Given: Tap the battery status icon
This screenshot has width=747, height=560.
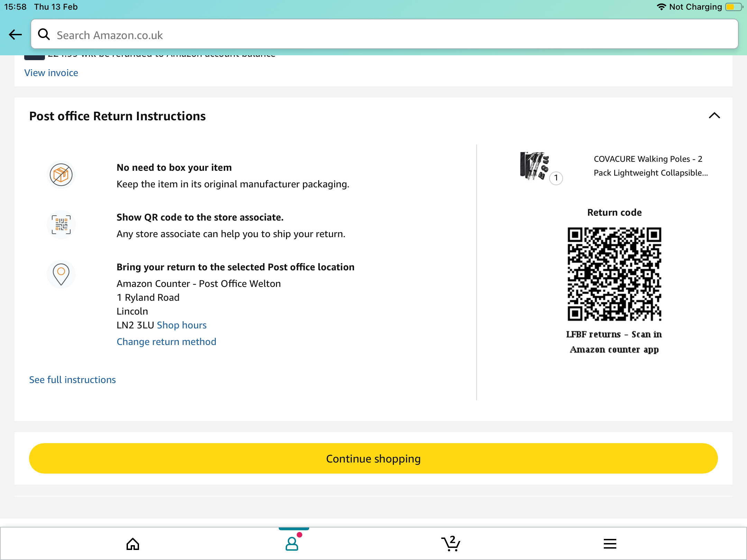Looking at the screenshot, I should [x=734, y=7].
